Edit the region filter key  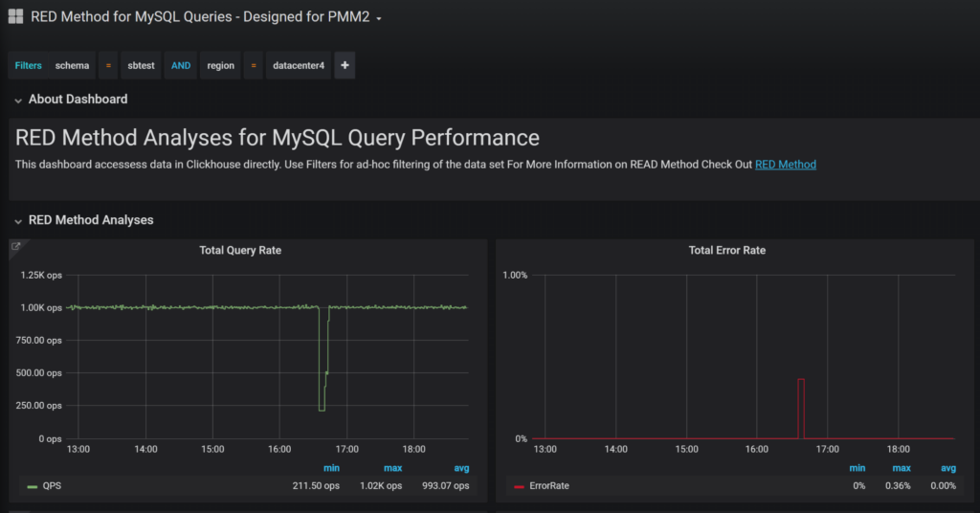click(221, 66)
